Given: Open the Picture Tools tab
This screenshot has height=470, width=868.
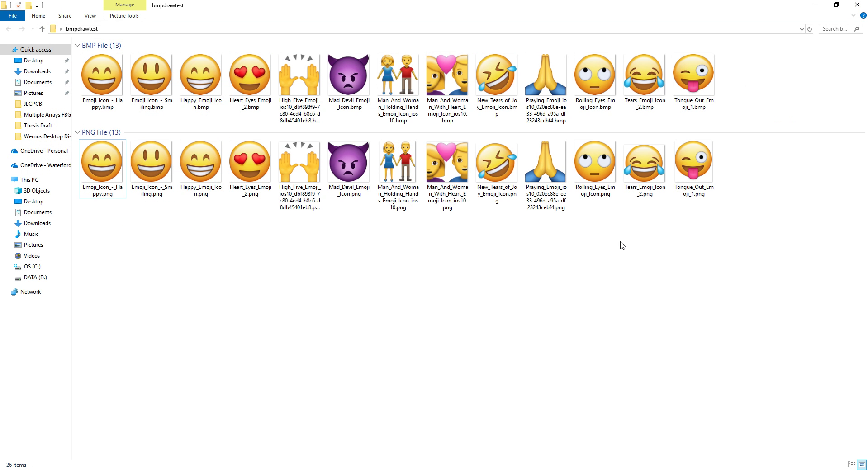Looking at the screenshot, I should 124,16.
